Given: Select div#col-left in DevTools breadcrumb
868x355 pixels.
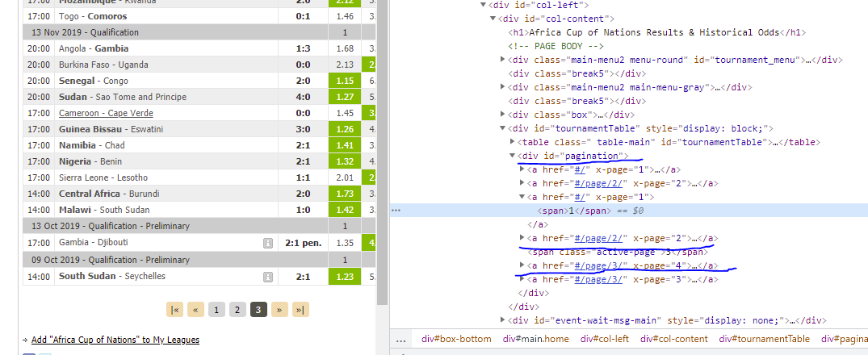Looking at the screenshot, I should (606, 339).
